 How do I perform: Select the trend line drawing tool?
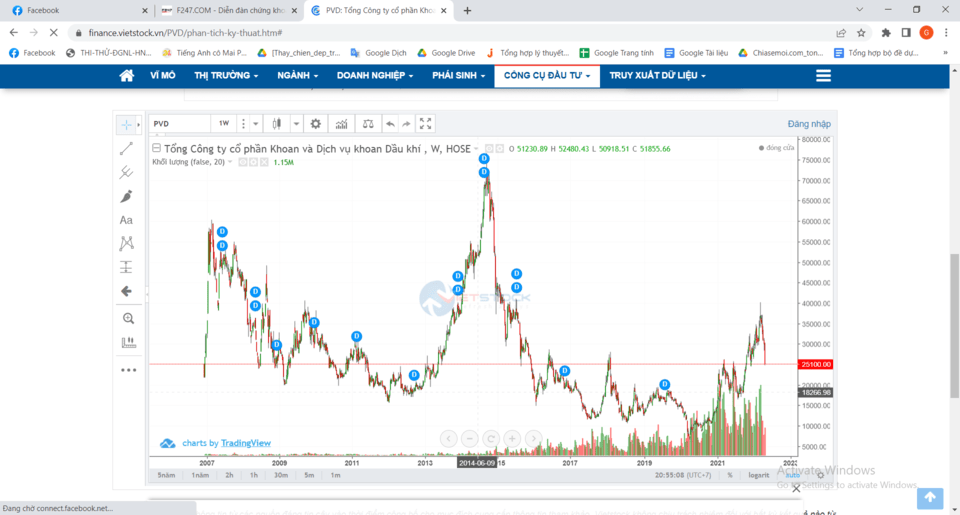[x=126, y=148]
